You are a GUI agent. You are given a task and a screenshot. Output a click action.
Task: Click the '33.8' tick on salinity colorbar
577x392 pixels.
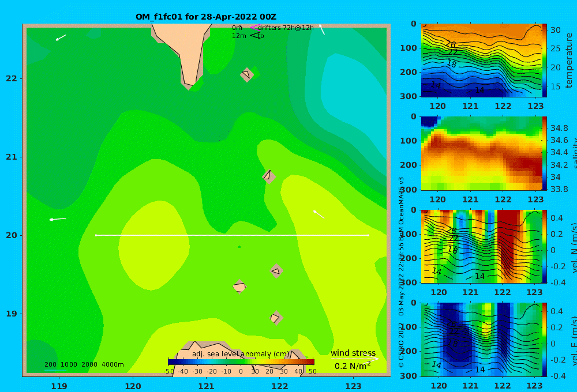tap(559, 189)
